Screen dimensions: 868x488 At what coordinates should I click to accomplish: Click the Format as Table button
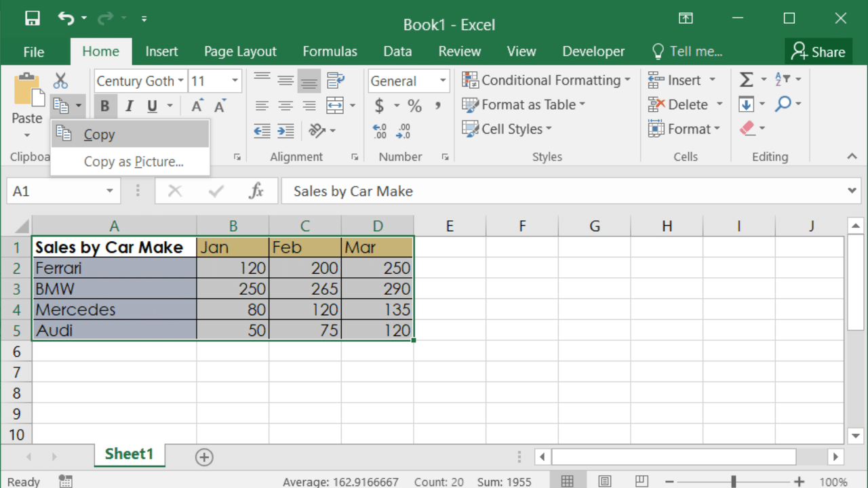tap(523, 104)
